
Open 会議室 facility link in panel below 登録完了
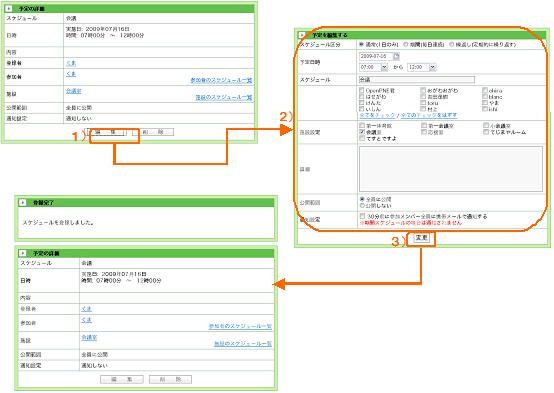[x=89, y=338]
